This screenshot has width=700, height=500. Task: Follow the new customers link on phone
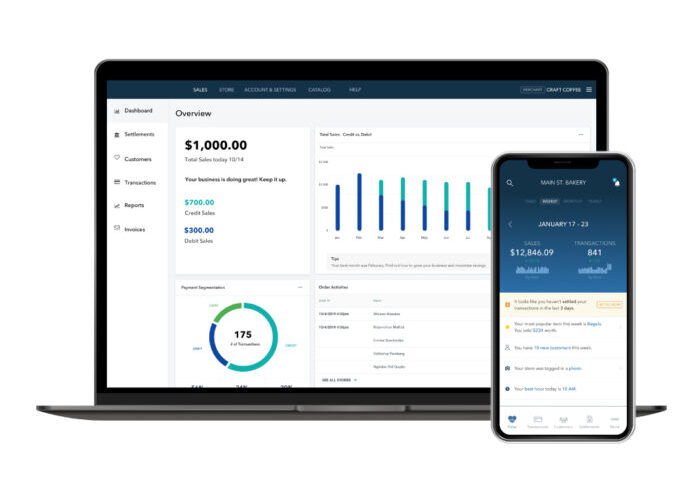tap(552, 348)
